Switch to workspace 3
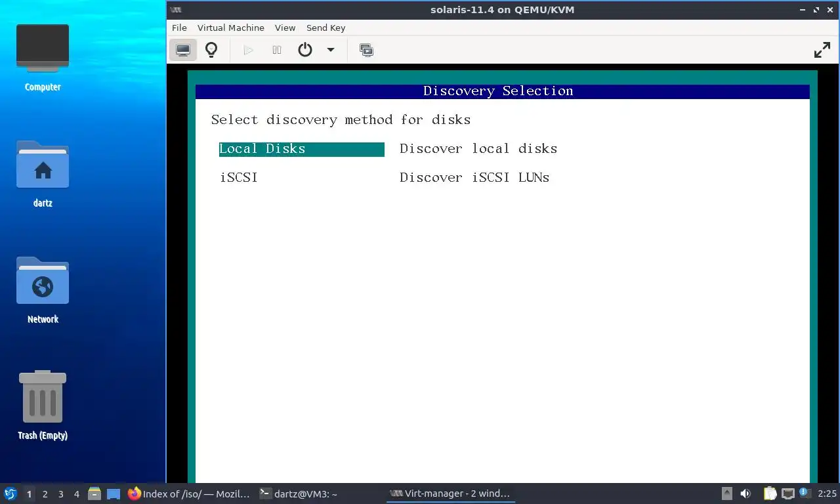 pyautogui.click(x=61, y=494)
